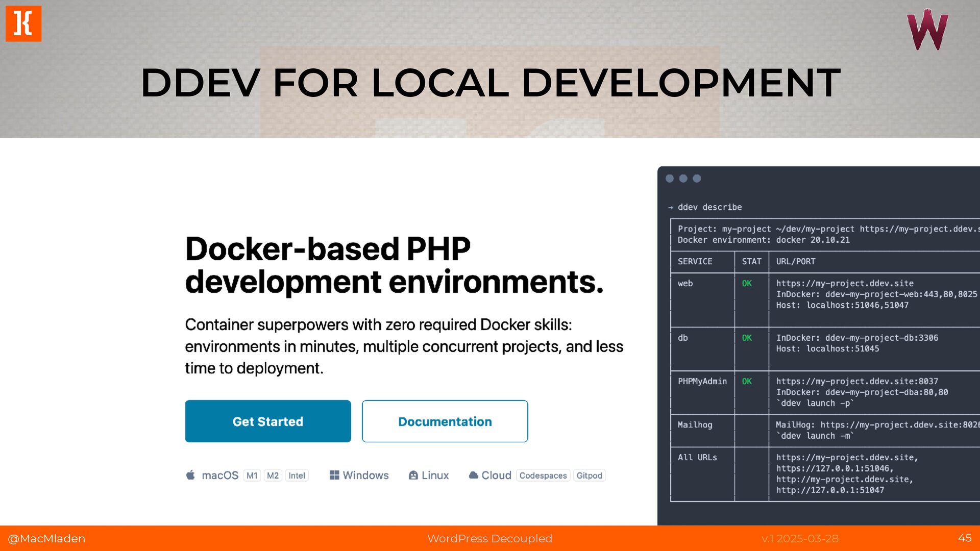Click the 'Container superpowers' description paragraph
The width and height of the screenshot is (980, 551).
point(404,346)
